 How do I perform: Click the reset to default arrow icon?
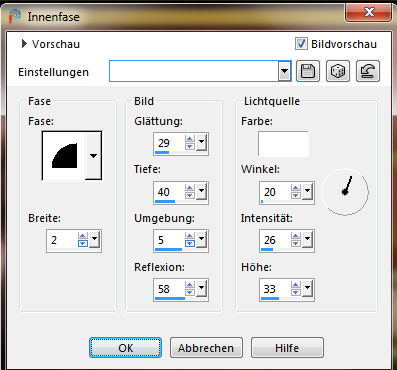[368, 71]
